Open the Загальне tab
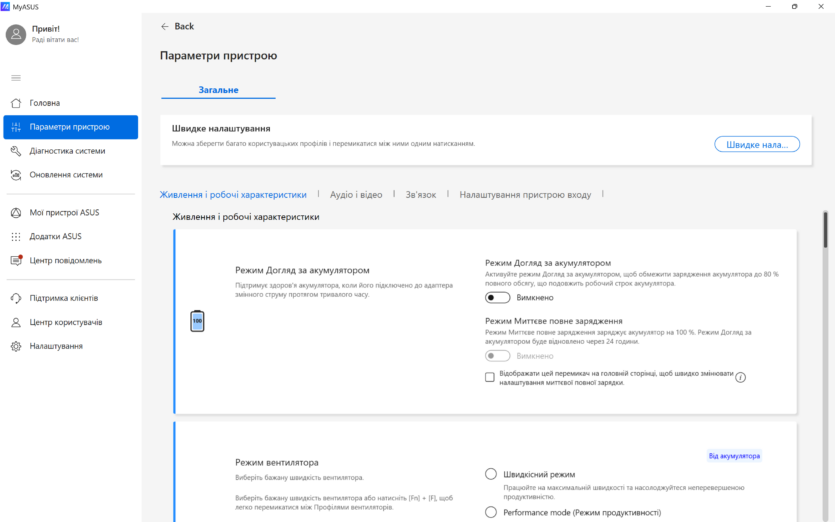 click(218, 90)
